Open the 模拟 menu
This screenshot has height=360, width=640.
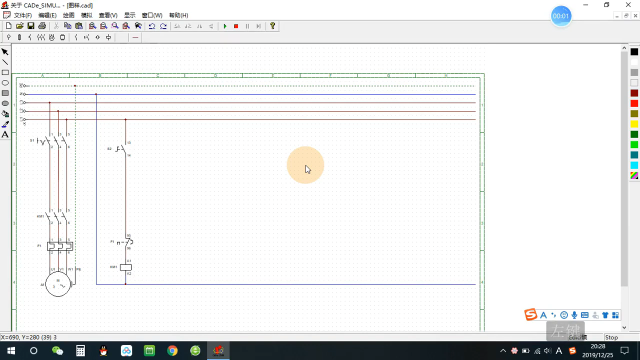[87, 15]
